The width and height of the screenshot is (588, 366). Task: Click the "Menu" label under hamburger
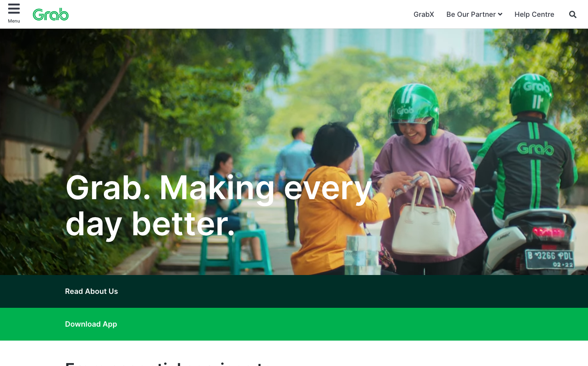pyautogui.click(x=14, y=21)
